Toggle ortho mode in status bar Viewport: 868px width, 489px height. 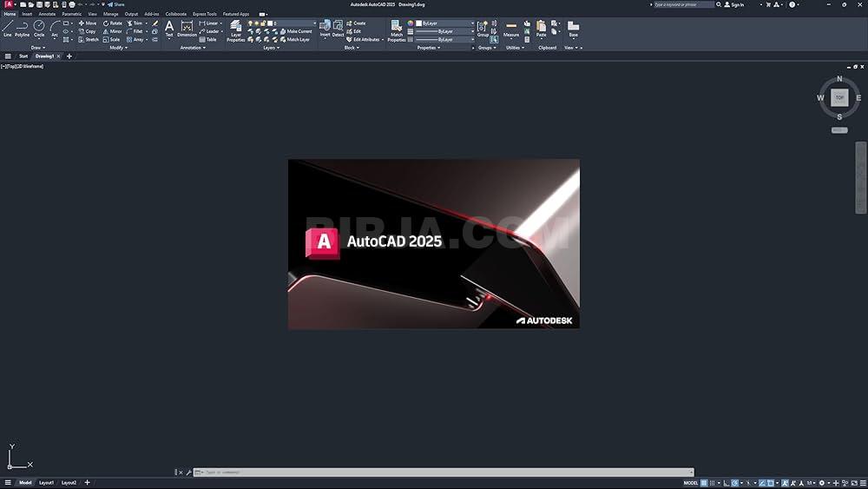726,482
